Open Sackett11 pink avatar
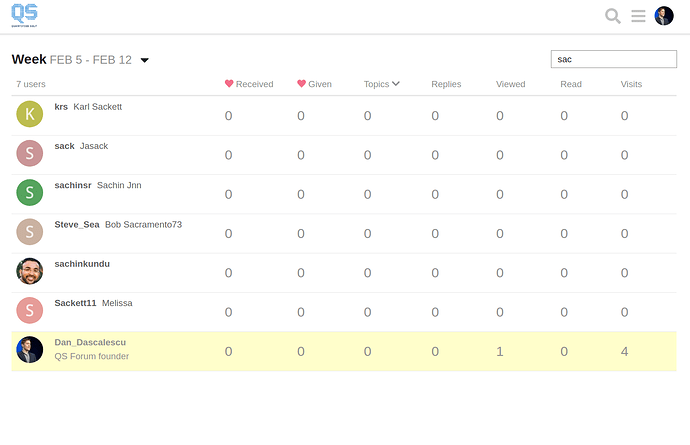 (29, 310)
